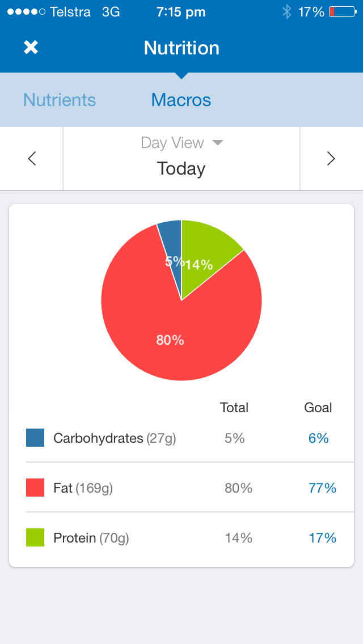Go to next day arrow
The image size is (363, 644).
point(331,159)
